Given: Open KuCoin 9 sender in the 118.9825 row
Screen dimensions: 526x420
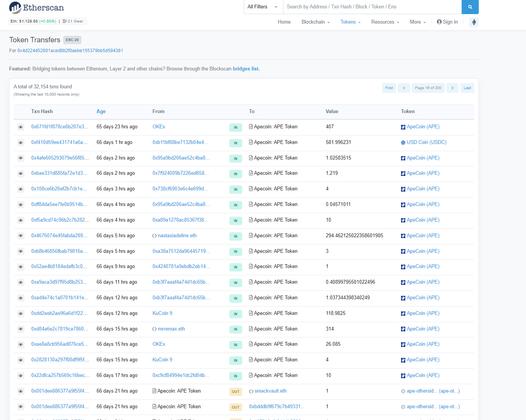Looking at the screenshot, I should coord(162,313).
